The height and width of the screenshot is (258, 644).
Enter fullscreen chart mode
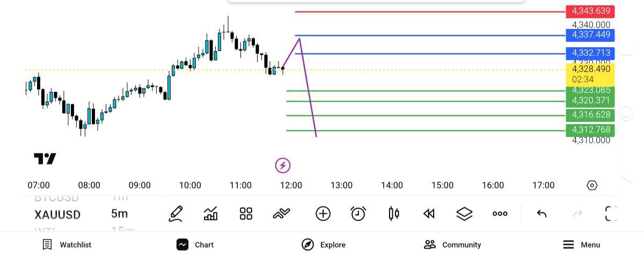(x=611, y=214)
